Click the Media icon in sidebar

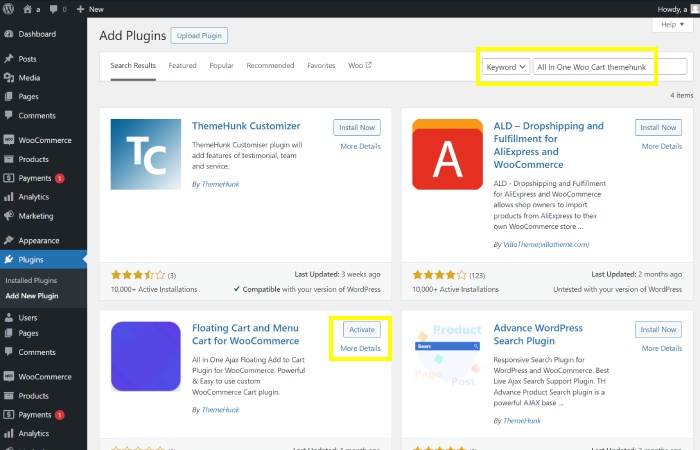[8, 78]
